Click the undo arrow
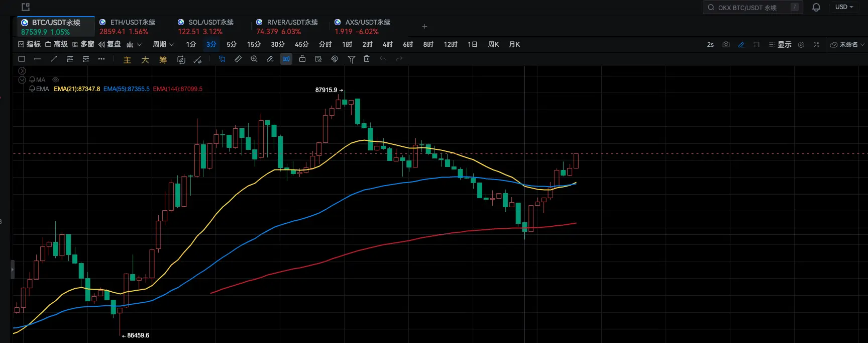The image size is (868, 343). tap(383, 59)
